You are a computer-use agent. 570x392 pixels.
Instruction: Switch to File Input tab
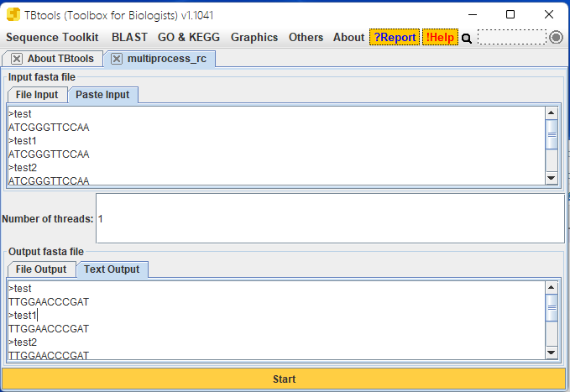click(x=37, y=95)
